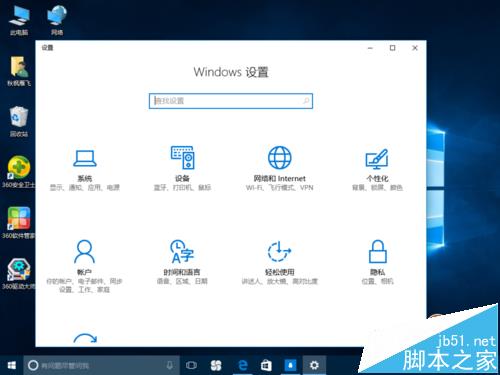Screen dimensions: 500x375
Task: Click inside the Find a setting search box
Action: 231,101
